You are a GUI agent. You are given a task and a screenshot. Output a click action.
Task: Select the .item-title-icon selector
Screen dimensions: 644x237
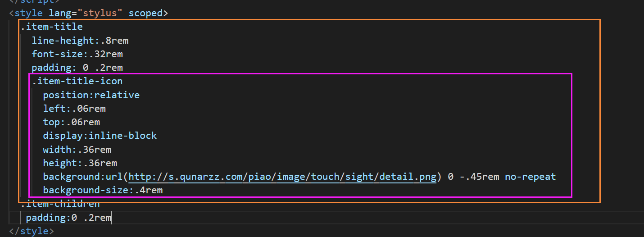[x=77, y=81]
